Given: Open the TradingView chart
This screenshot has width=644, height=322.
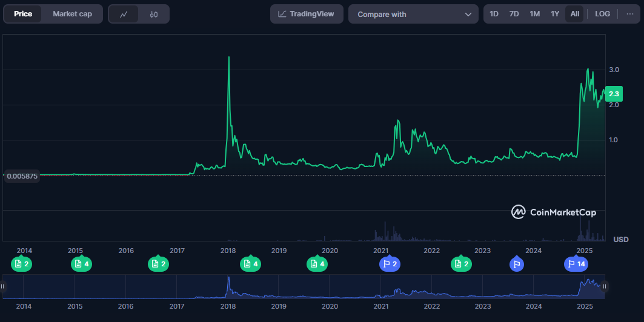Looking at the screenshot, I should [x=307, y=14].
